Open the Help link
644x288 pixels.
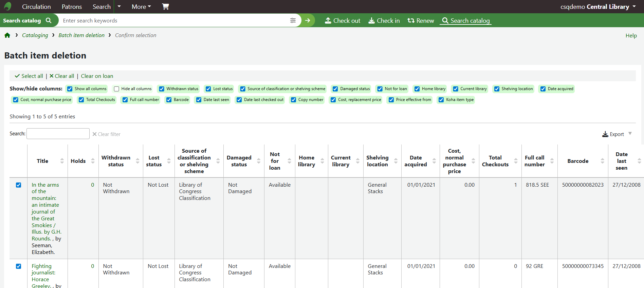click(631, 35)
